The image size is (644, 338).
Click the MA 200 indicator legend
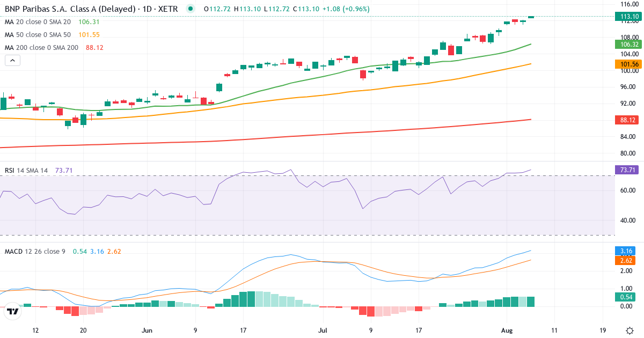41,48
